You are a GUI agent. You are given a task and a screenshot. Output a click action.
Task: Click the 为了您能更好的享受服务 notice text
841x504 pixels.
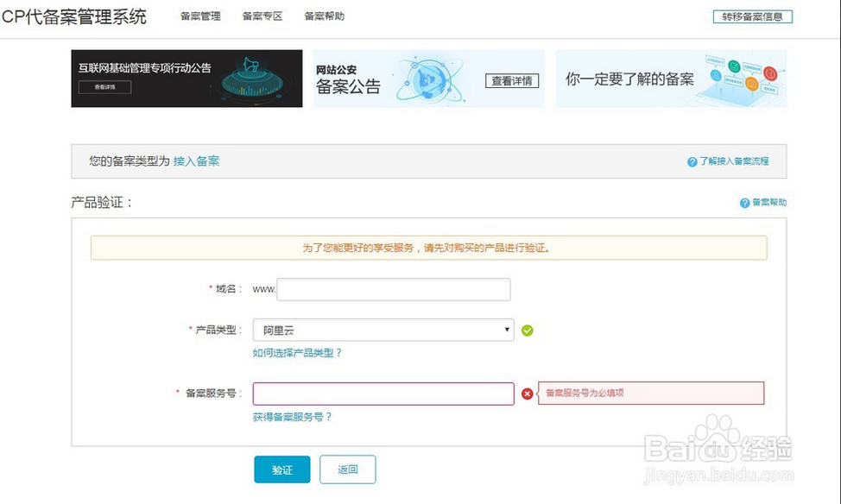click(427, 248)
